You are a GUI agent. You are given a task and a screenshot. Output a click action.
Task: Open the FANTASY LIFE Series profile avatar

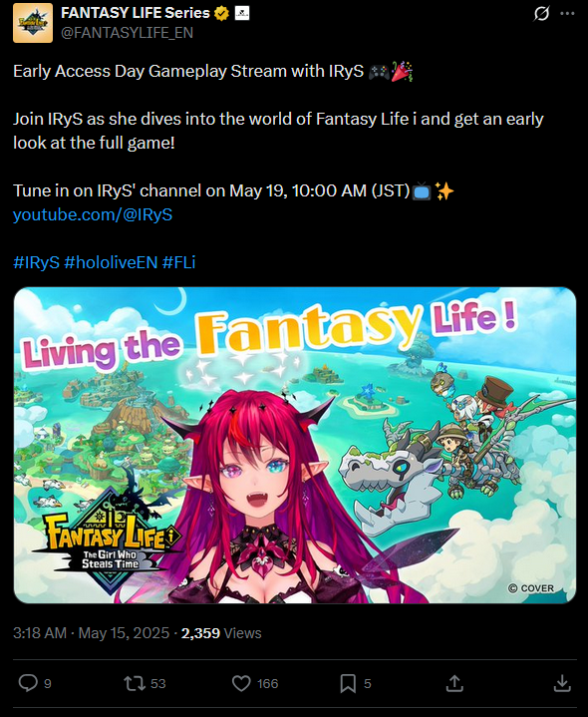pyautogui.click(x=33, y=23)
